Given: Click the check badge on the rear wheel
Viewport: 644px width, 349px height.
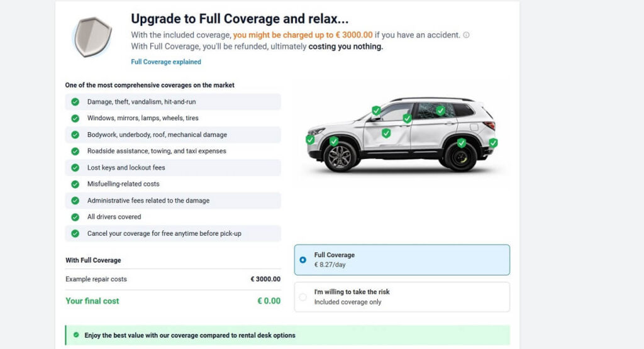Looking at the screenshot, I should pyautogui.click(x=462, y=143).
